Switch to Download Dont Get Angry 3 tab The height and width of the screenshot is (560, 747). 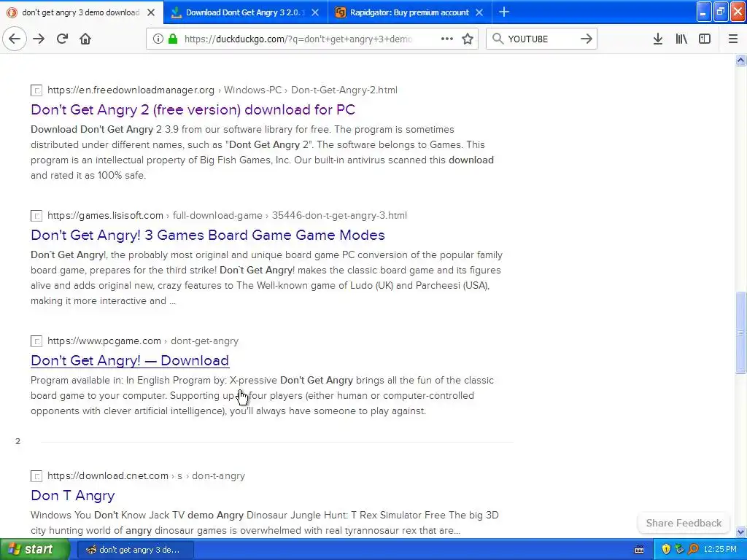coord(246,12)
